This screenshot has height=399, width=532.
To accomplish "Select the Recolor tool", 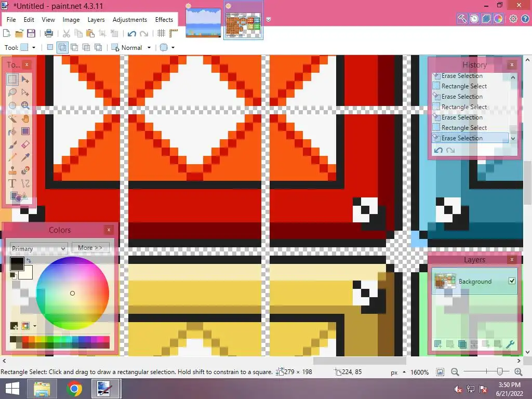I will (x=25, y=170).
